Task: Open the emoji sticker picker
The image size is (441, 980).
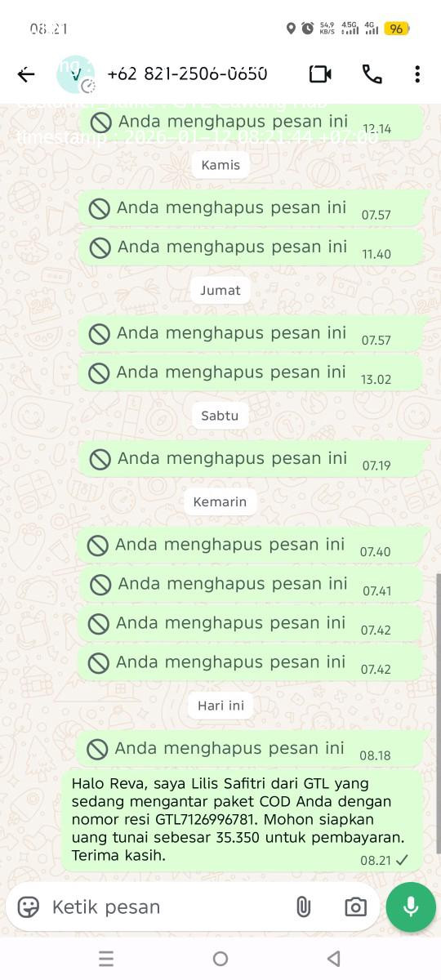Action: click(x=29, y=907)
